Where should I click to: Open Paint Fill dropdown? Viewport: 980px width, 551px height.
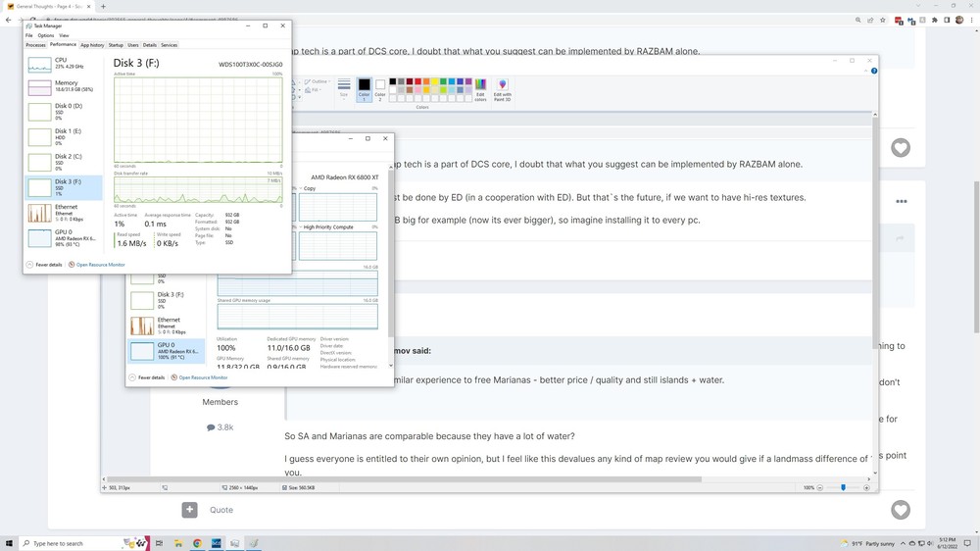pos(313,90)
